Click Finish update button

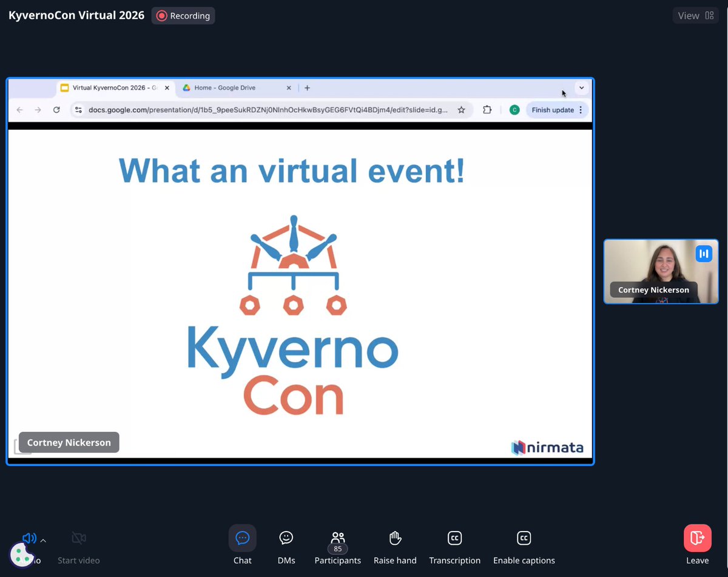point(553,110)
